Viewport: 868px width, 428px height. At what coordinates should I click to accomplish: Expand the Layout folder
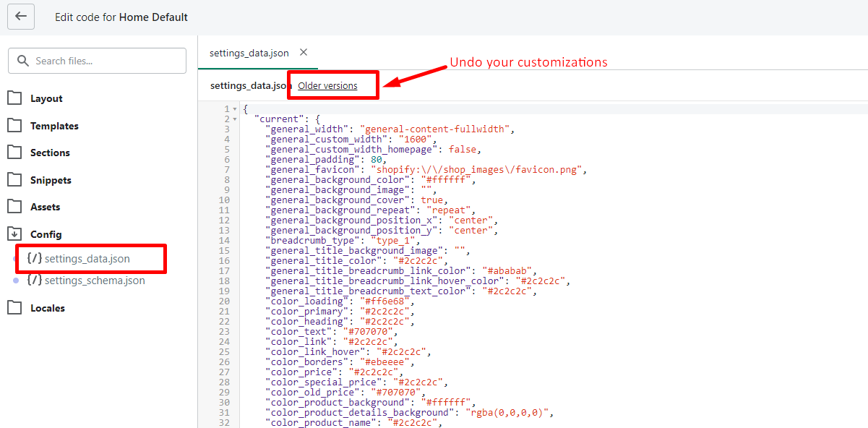click(46, 98)
